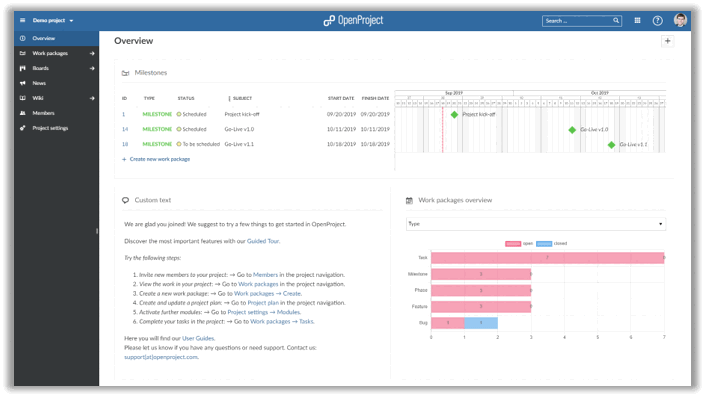This screenshot has width=705, height=397.
Task: Open Work packages in the sidebar
Action: (x=50, y=53)
